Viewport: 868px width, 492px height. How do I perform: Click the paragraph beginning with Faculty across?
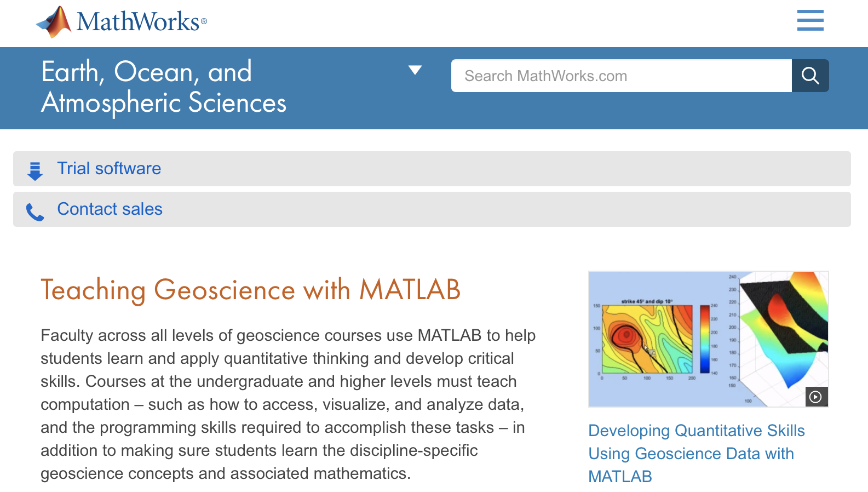point(288,404)
